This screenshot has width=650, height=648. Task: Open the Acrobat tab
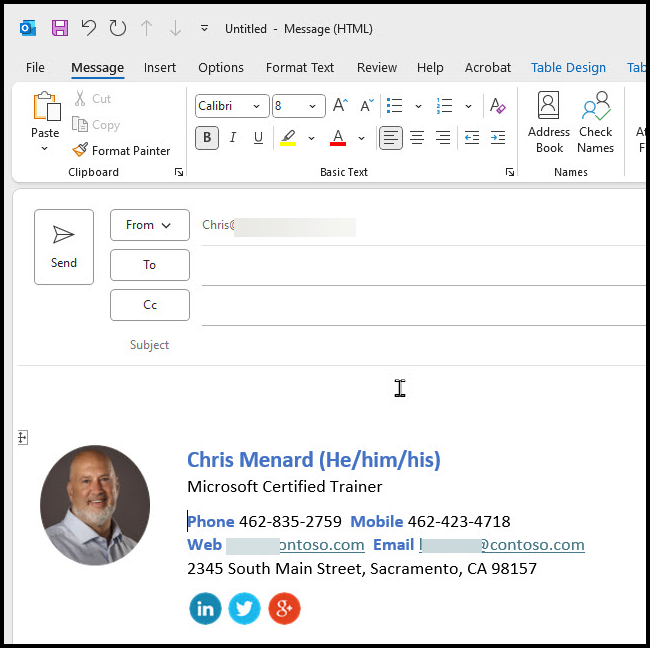[488, 67]
